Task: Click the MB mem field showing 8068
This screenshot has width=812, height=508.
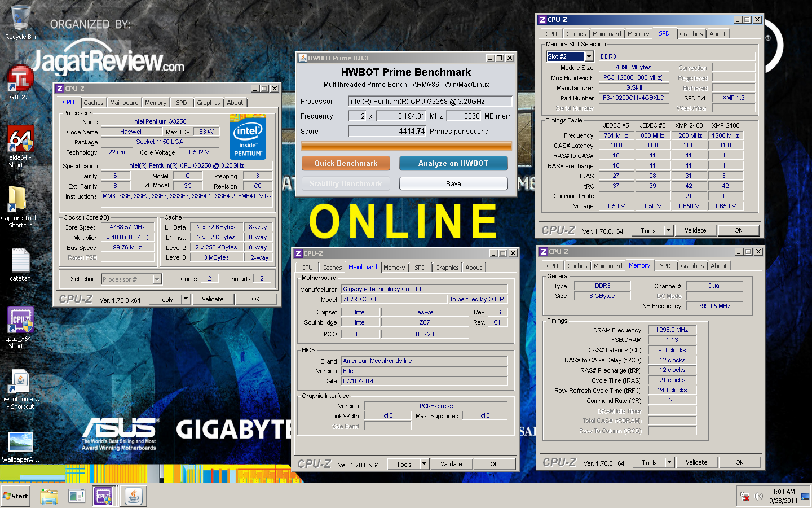Action: pyautogui.click(x=464, y=116)
